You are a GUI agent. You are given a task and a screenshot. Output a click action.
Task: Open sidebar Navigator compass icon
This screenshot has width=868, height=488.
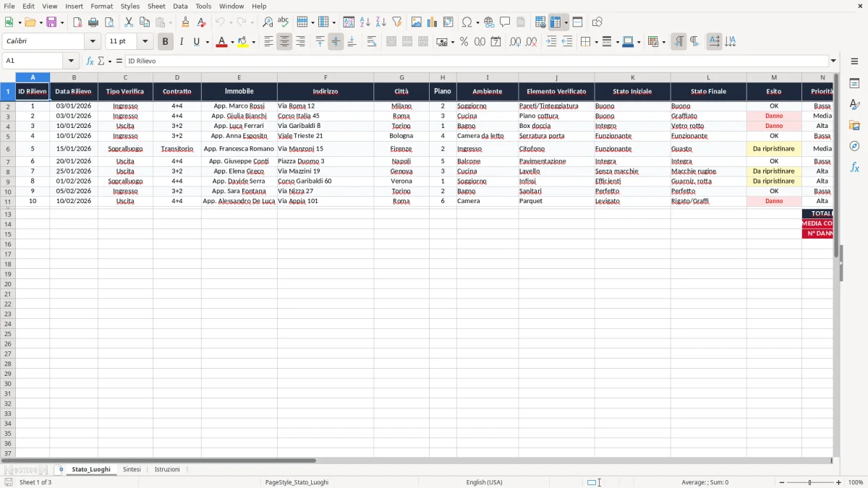854,146
